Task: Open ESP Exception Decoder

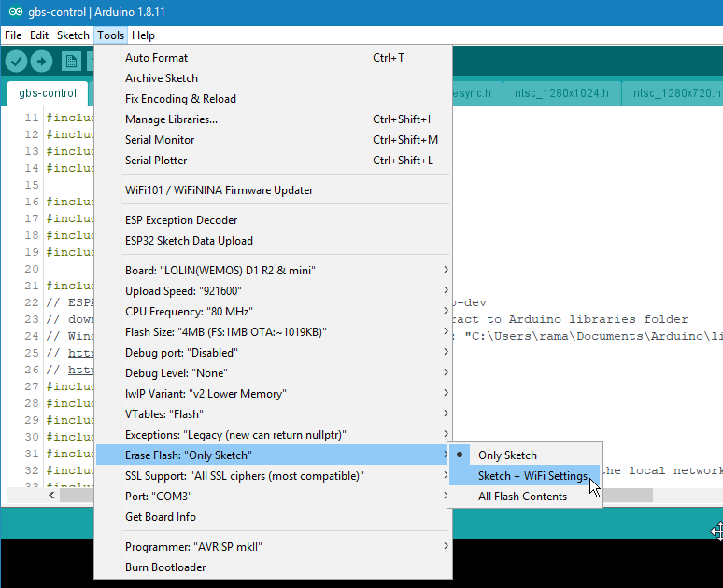Action: [x=273, y=220]
